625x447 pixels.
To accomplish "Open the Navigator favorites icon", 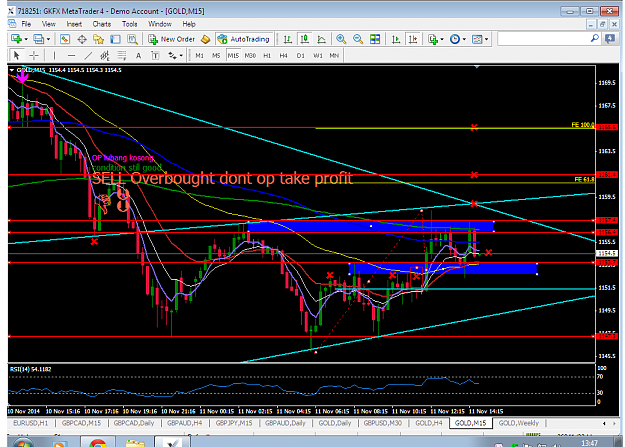I will point(98,39).
